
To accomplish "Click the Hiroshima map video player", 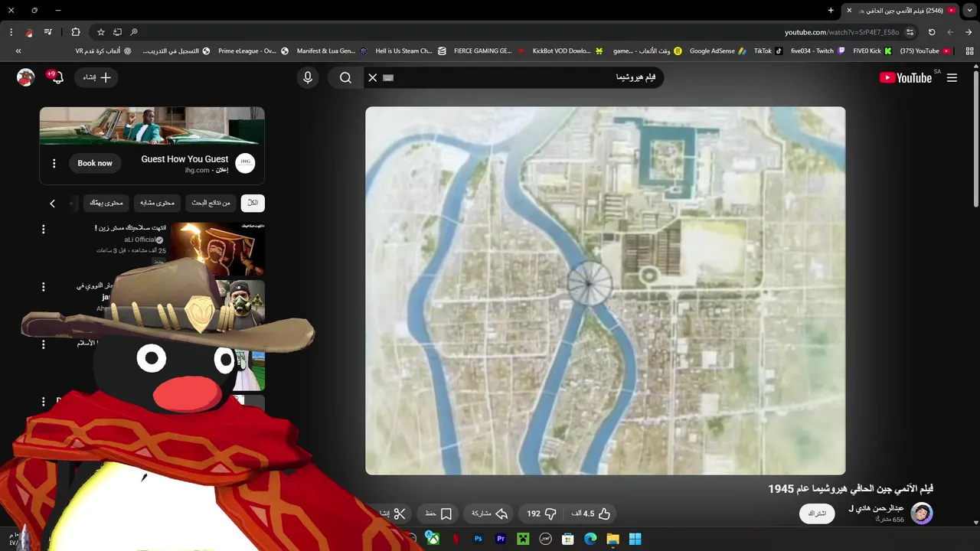I will pos(606,291).
